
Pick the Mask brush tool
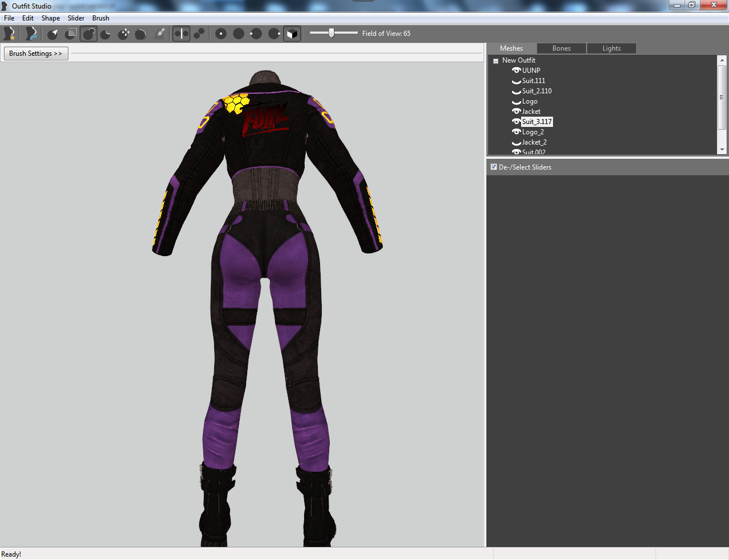[x=71, y=34]
